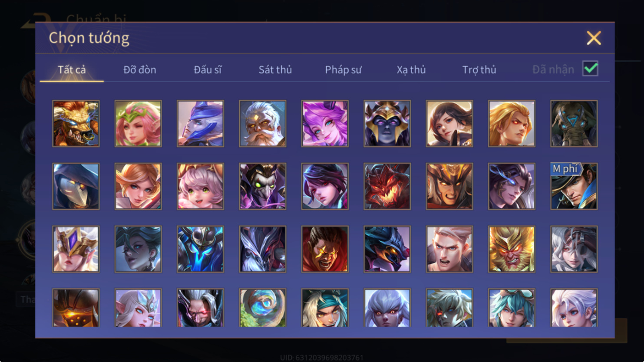Close the Chọn tướng dialog

coord(594,38)
